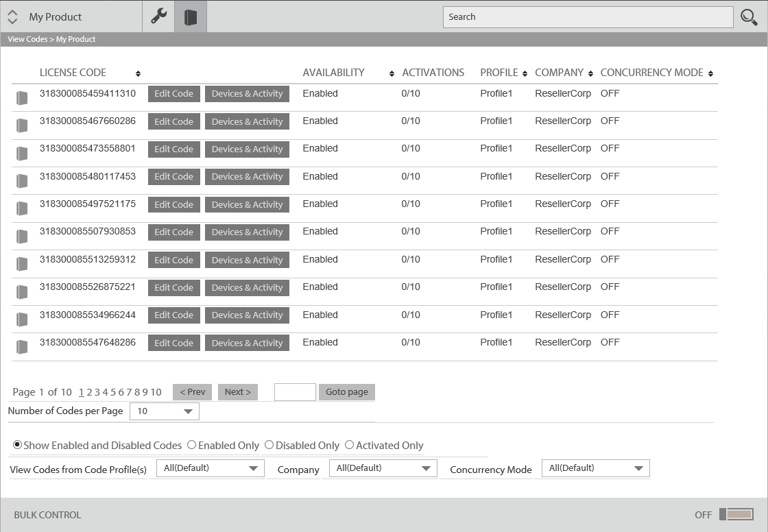Click book icon for code 318300085547648286
Screen dimensions: 768x532
pyautogui.click(x=22, y=347)
